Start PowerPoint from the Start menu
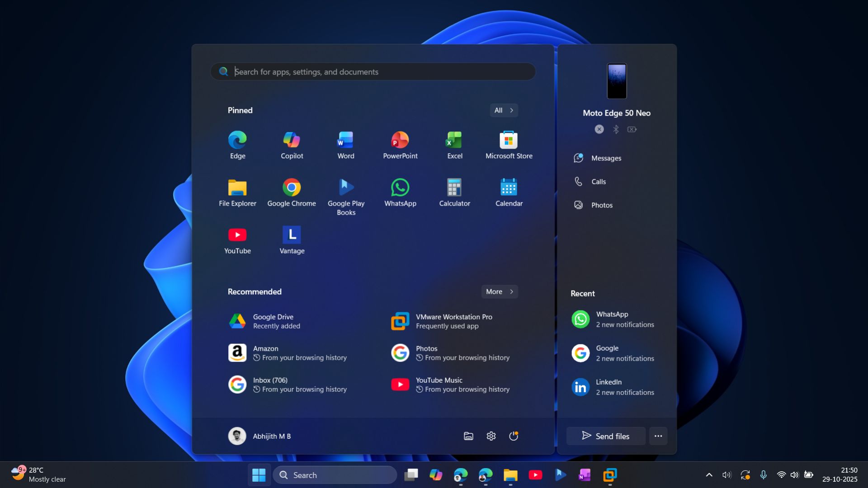 click(x=400, y=145)
